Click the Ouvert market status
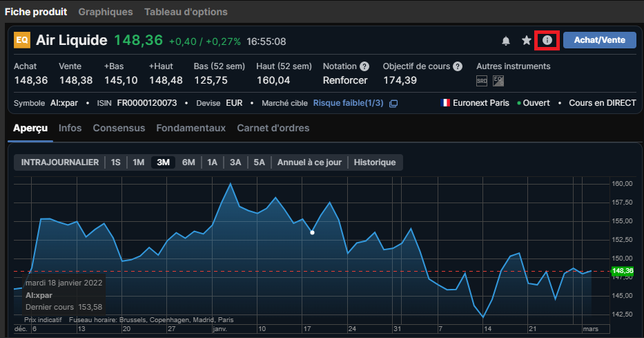The width and height of the screenshot is (644, 338). point(536,103)
